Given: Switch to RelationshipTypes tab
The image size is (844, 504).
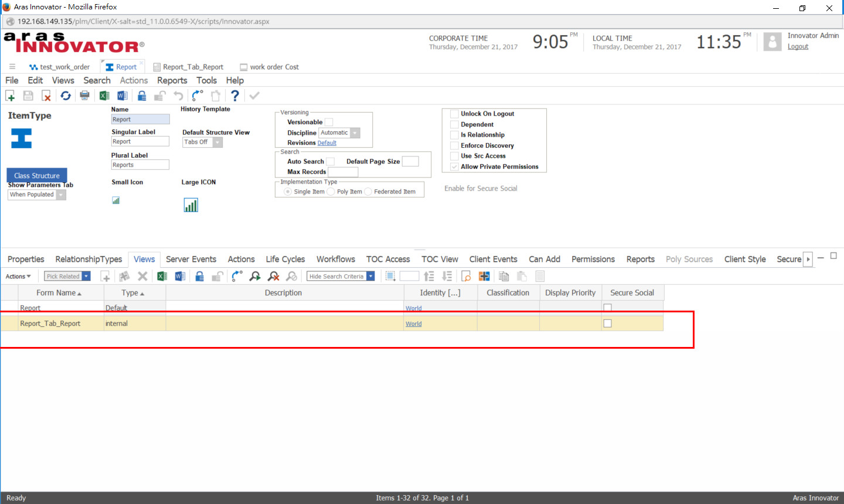Looking at the screenshot, I should (x=89, y=259).
